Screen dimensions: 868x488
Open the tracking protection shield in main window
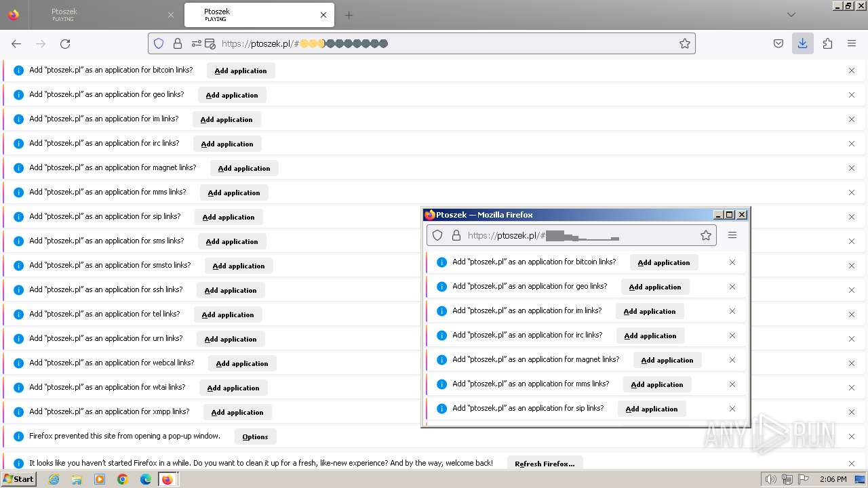[x=159, y=43]
